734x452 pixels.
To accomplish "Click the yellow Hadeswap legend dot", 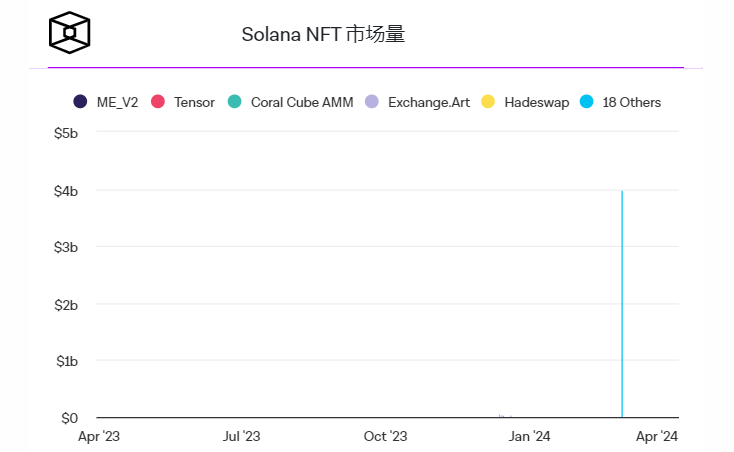I will pos(488,102).
